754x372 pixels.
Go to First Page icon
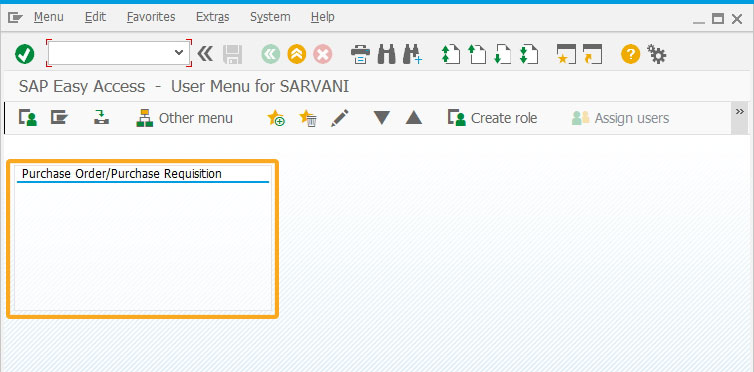point(451,54)
